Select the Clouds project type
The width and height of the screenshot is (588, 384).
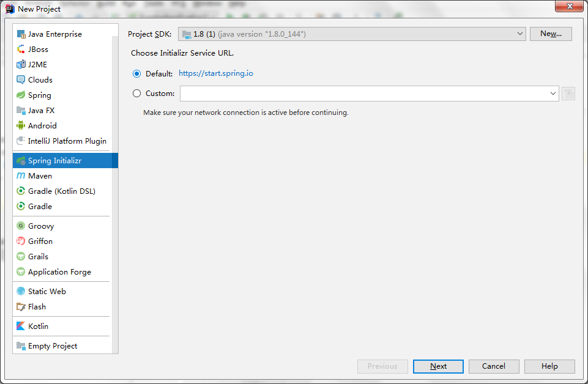pos(62,80)
